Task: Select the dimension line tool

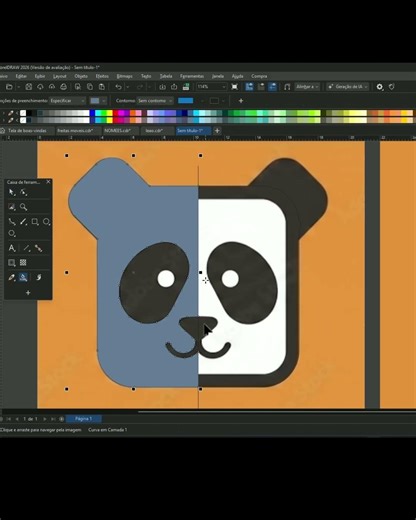Action: pyautogui.click(x=27, y=248)
